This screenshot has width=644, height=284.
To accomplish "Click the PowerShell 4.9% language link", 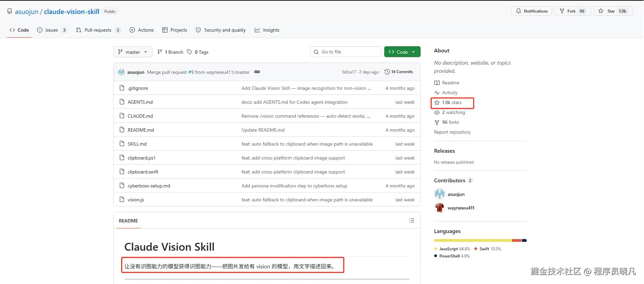I will [x=452, y=256].
